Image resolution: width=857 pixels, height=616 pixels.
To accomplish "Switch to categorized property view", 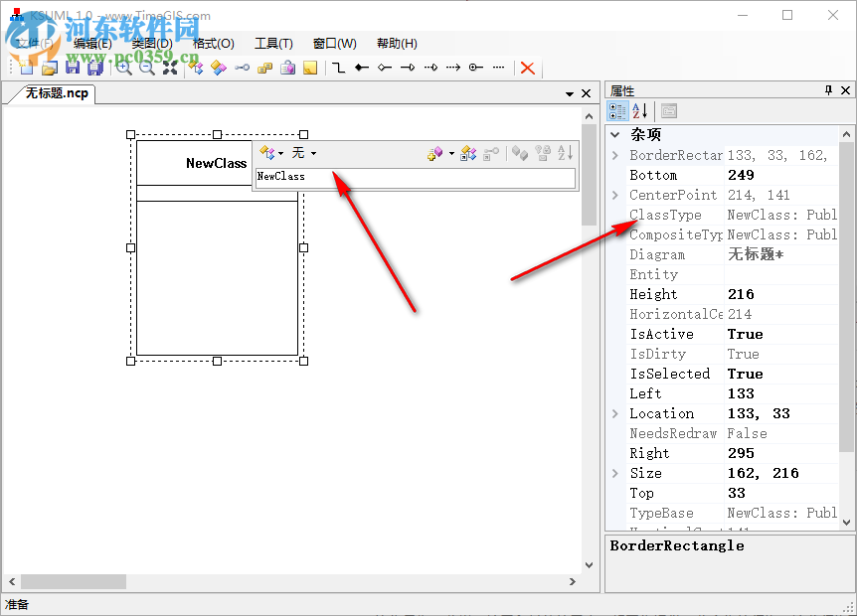I will click(617, 111).
